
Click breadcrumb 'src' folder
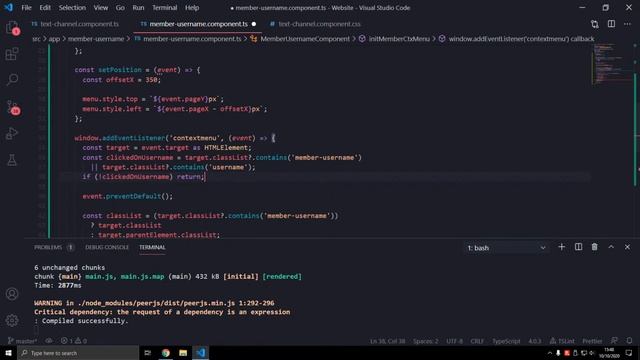(x=36, y=39)
